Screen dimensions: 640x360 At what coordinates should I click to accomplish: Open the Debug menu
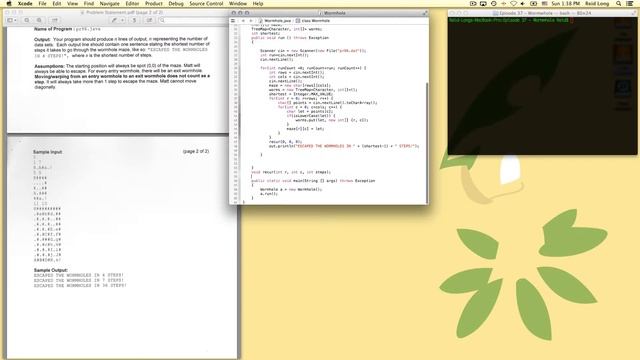tap(176, 3)
